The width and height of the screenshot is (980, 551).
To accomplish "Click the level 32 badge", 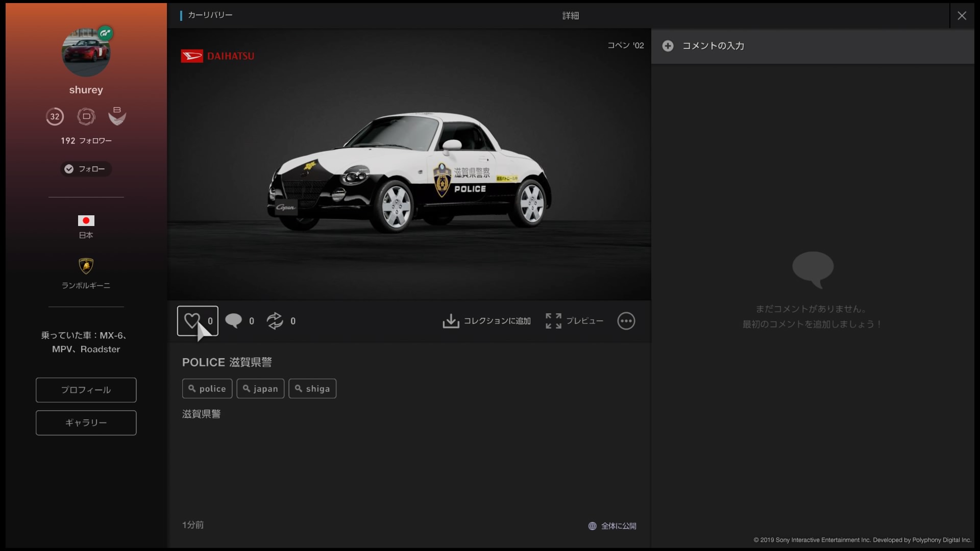I will 55,116.
